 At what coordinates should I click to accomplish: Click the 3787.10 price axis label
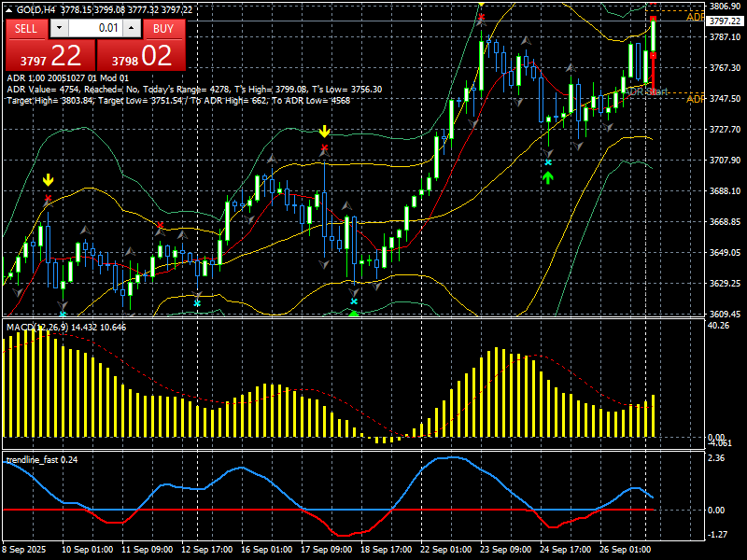point(725,36)
